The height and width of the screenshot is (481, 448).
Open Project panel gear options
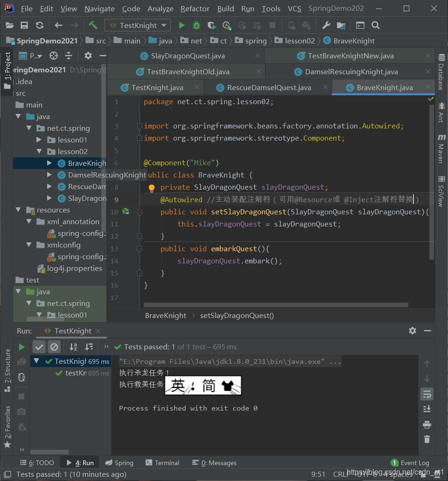(x=88, y=56)
